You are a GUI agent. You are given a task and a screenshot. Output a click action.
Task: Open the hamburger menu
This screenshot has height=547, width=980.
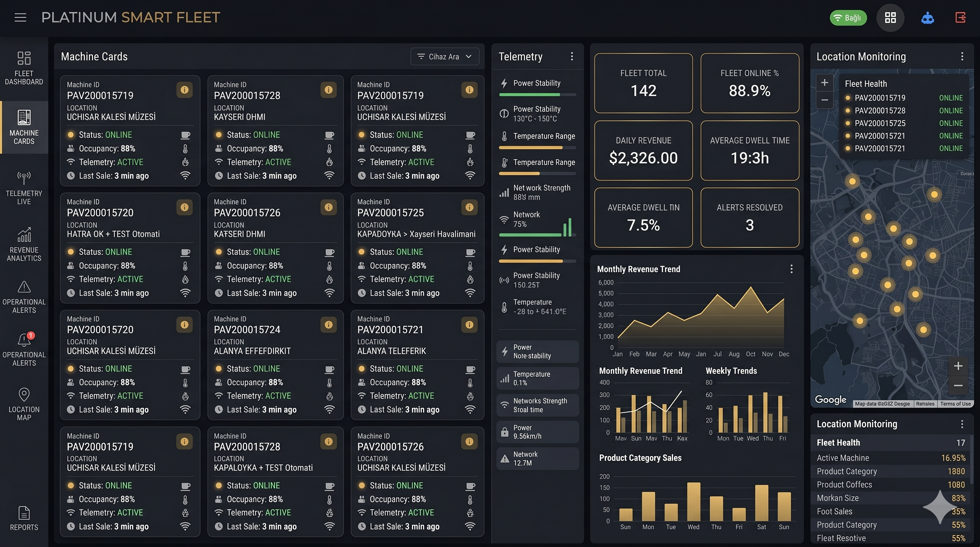pos(20,17)
